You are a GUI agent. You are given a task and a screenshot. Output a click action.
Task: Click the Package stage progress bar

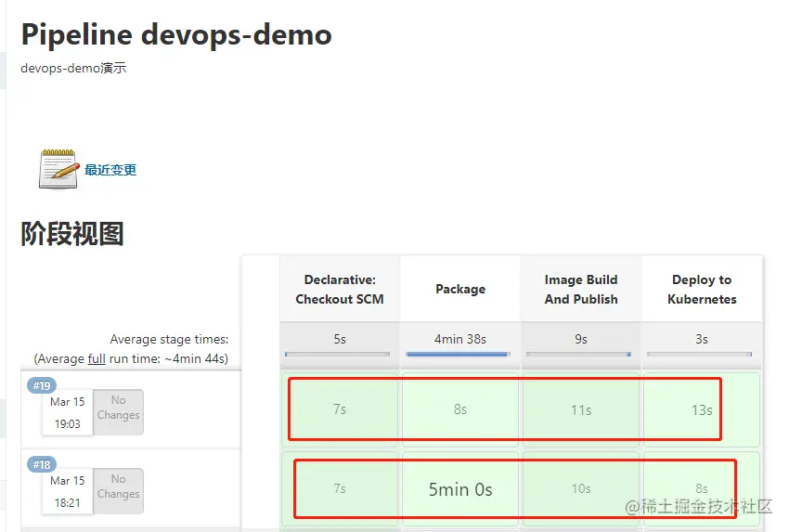[x=458, y=355]
